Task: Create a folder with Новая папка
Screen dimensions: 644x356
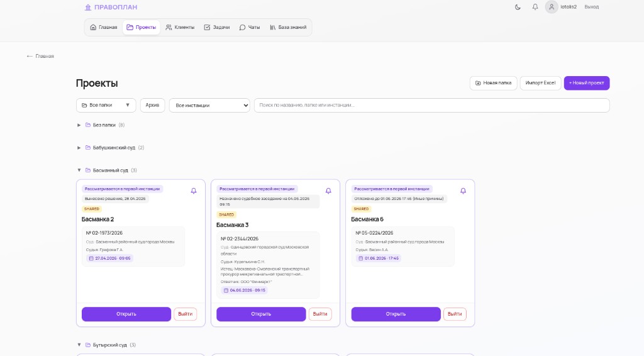Action: [493, 83]
